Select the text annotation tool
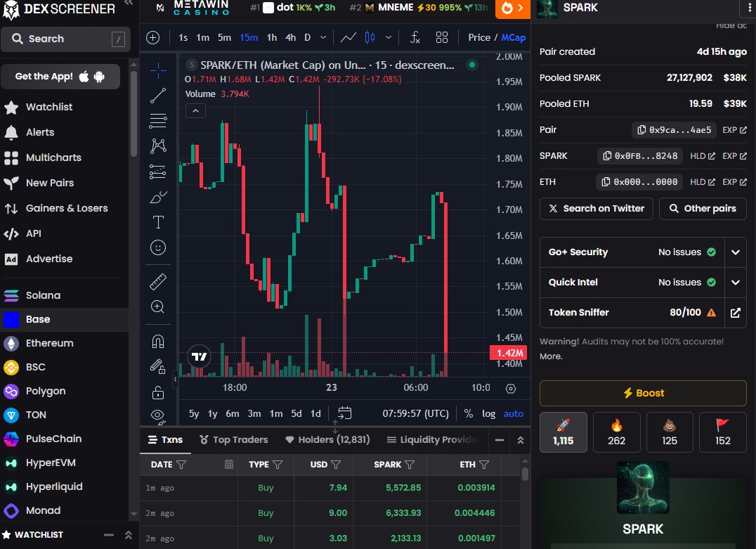The image size is (756, 549). click(157, 222)
